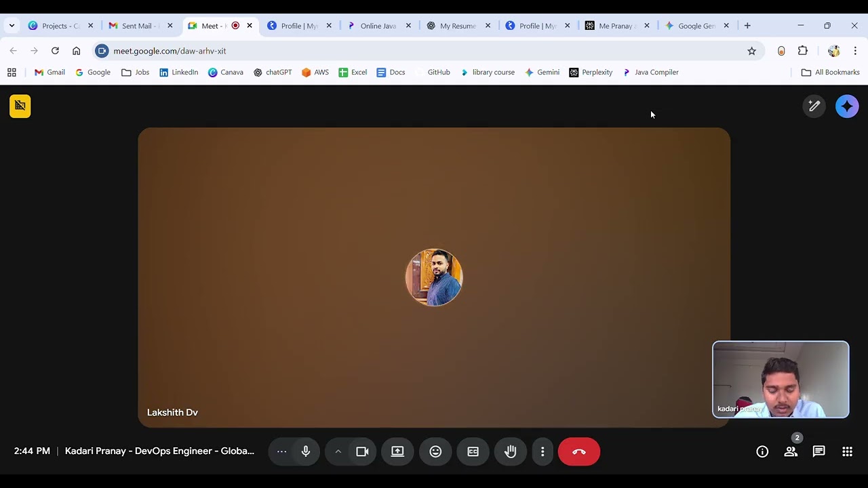This screenshot has width=868, height=488.
Task: Open the emoji reactions button
Action: (x=435, y=451)
